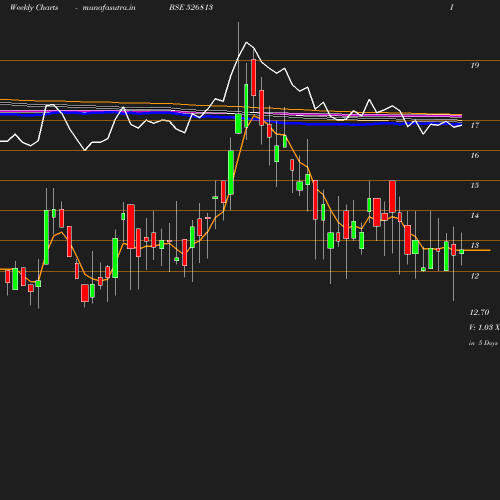Click the 'Weekly Charts' title text

pyautogui.click(x=34, y=7)
